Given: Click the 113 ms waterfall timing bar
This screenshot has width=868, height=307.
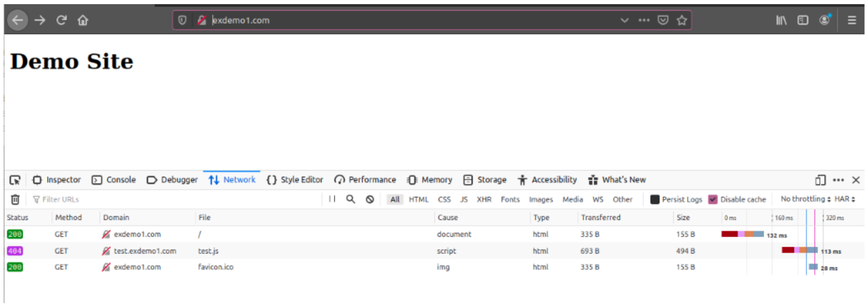Looking at the screenshot, I should (x=799, y=250).
